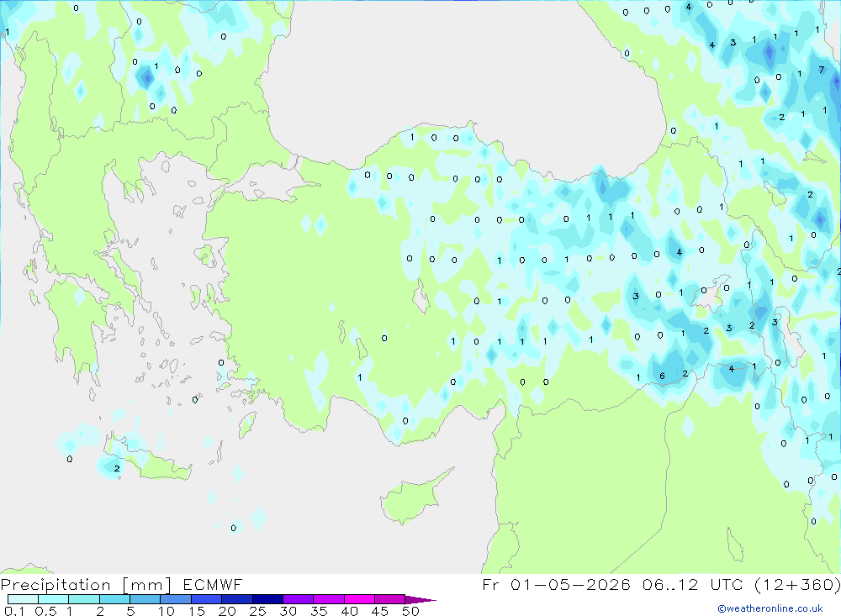Click the '20' legend scale label
This screenshot has height=616, width=841.
point(227,611)
